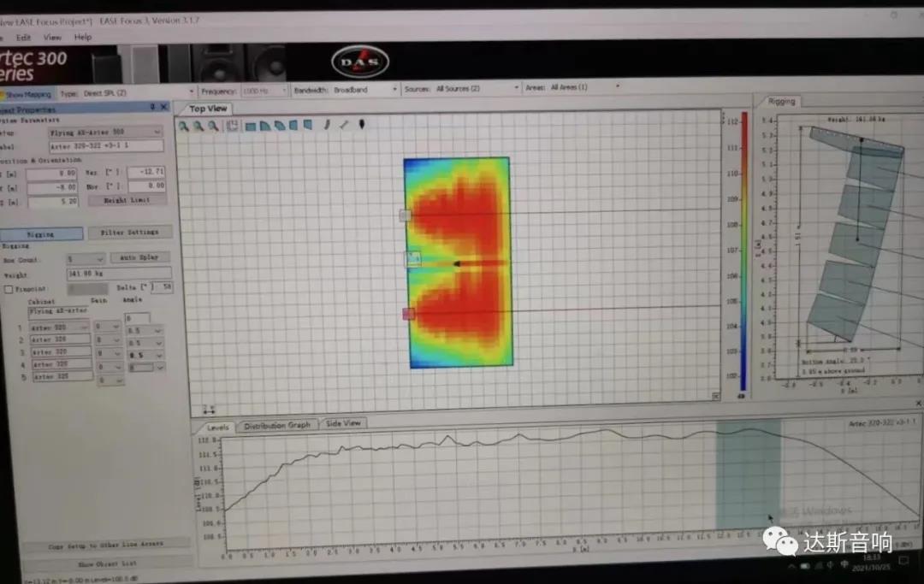Select the line array source tool
The image size is (924, 584).
[x=327, y=125]
